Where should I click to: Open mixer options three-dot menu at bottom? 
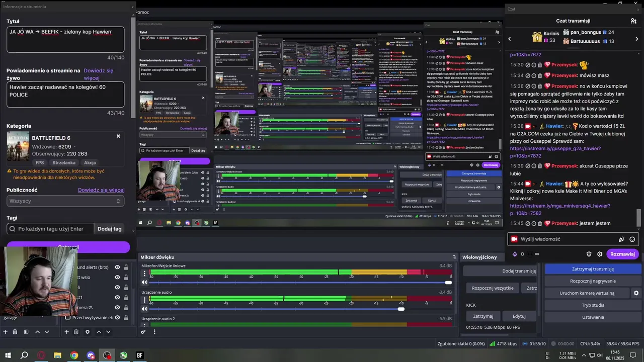click(154, 332)
